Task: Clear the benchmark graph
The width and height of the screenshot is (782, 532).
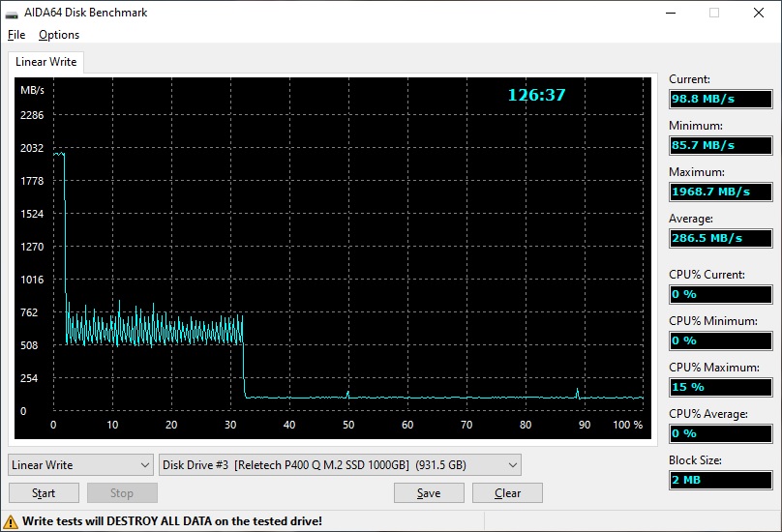Action: click(x=507, y=493)
